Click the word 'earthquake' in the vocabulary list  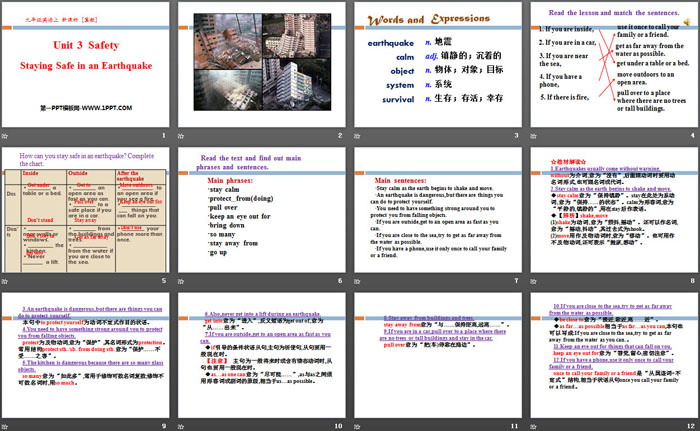point(391,44)
